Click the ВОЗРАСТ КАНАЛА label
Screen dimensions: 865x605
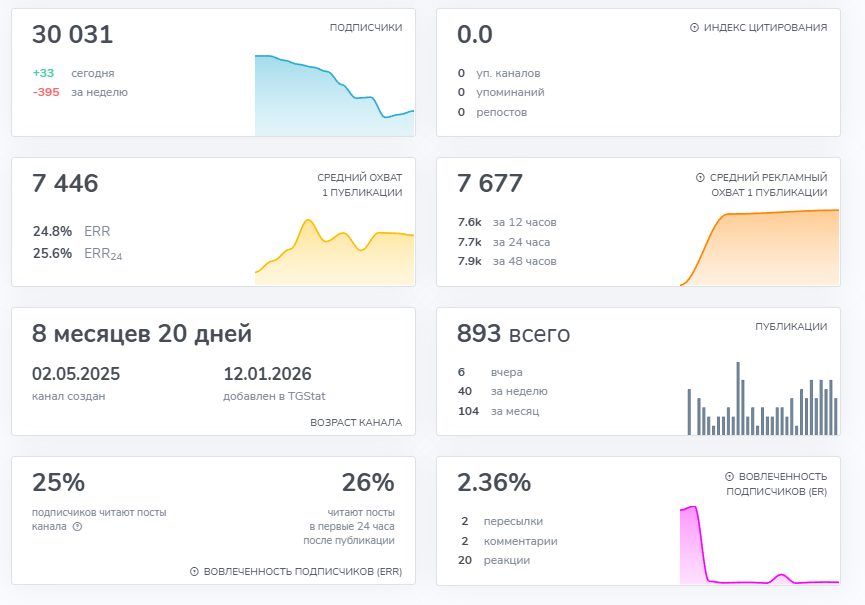pyautogui.click(x=356, y=423)
